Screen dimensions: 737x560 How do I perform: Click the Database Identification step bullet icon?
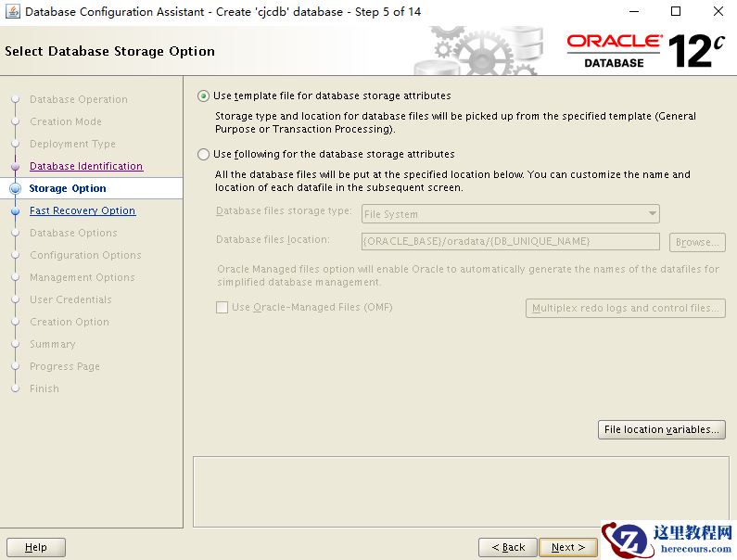(16, 167)
